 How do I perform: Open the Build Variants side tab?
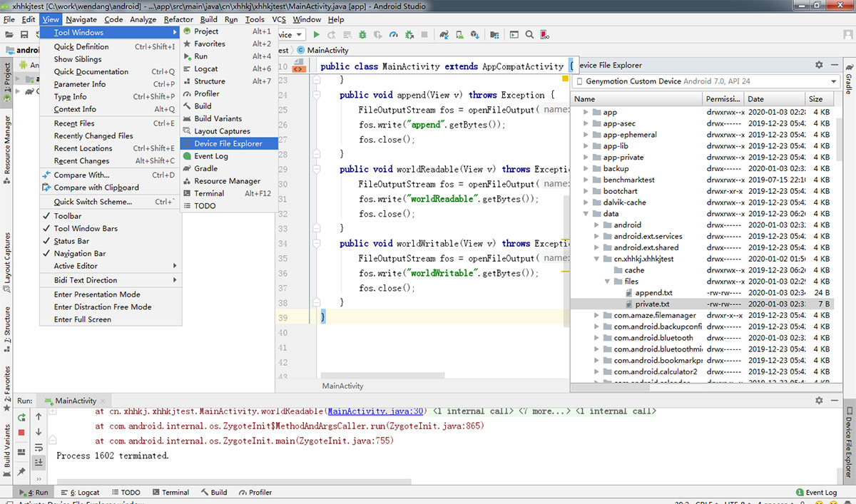[7, 450]
